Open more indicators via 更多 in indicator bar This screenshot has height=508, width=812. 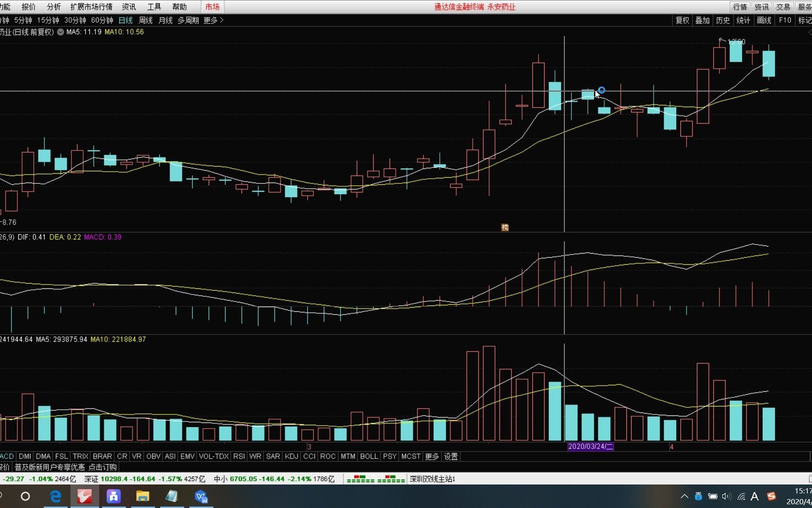click(432, 456)
